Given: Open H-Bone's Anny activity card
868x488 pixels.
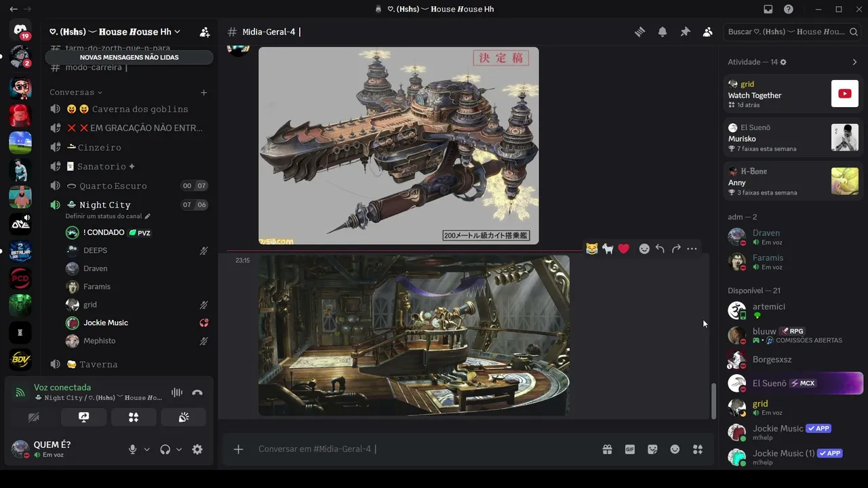Looking at the screenshot, I should (x=793, y=182).
